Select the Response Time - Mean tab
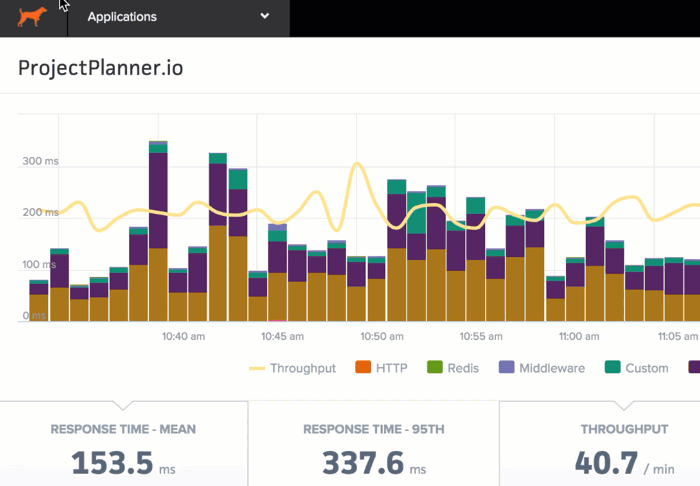The height and width of the screenshot is (486, 700). 124,444
